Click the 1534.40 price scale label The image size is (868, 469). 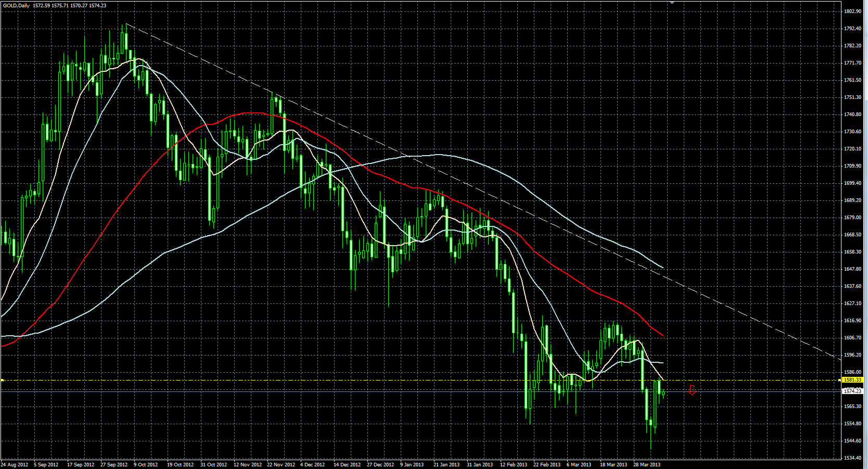coord(852,458)
